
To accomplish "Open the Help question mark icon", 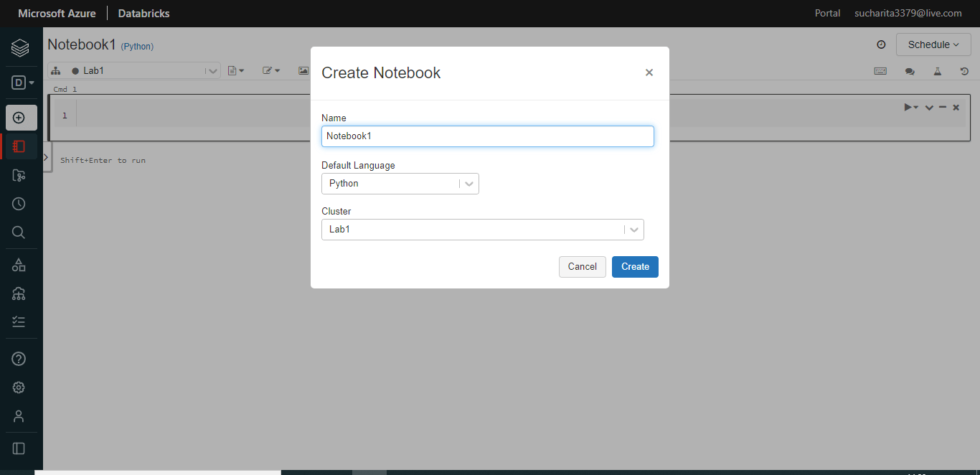I will click(x=19, y=359).
